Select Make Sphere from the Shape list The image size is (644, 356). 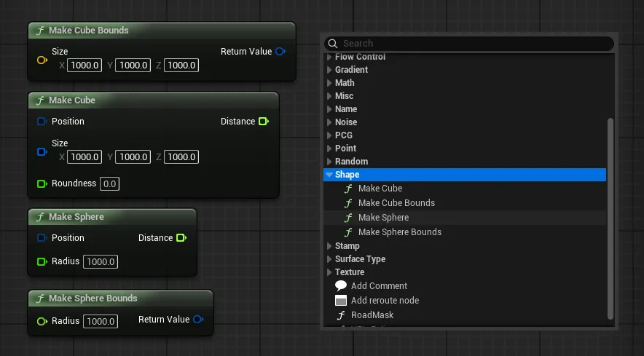383,218
